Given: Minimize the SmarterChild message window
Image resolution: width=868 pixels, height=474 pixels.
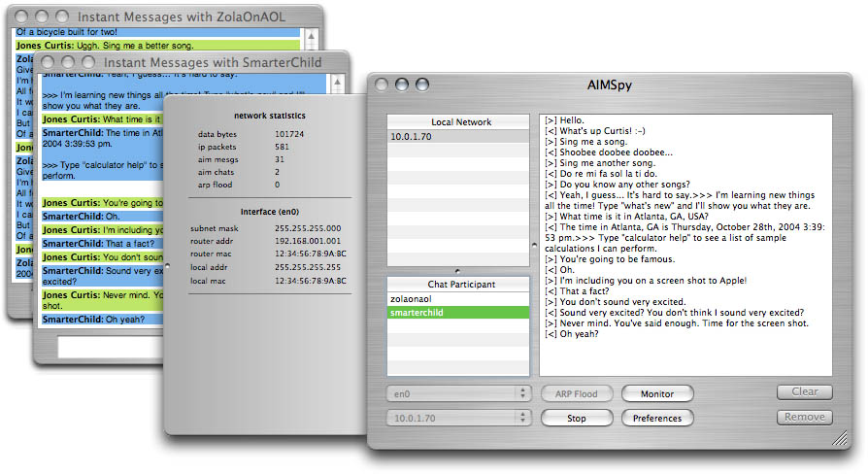Looking at the screenshot, I should [x=68, y=62].
